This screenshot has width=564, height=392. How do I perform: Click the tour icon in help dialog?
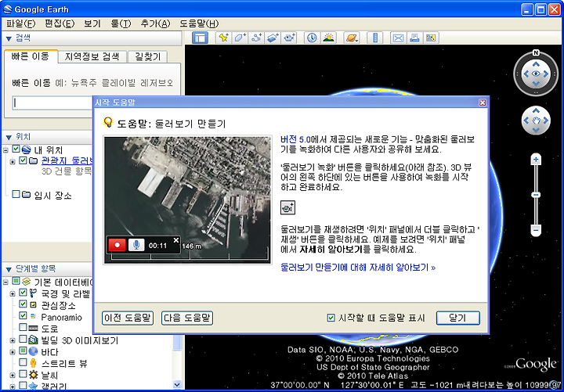point(287,207)
